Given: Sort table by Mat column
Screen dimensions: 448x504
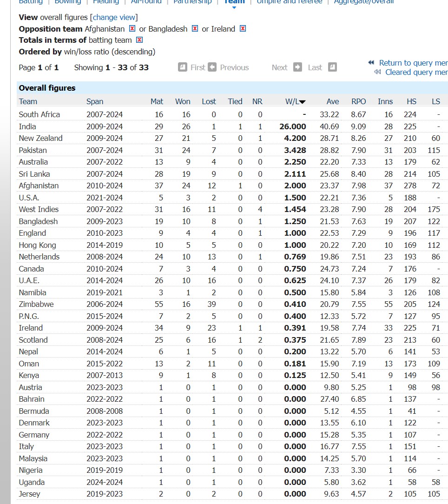Looking at the screenshot, I should tap(157, 101).
